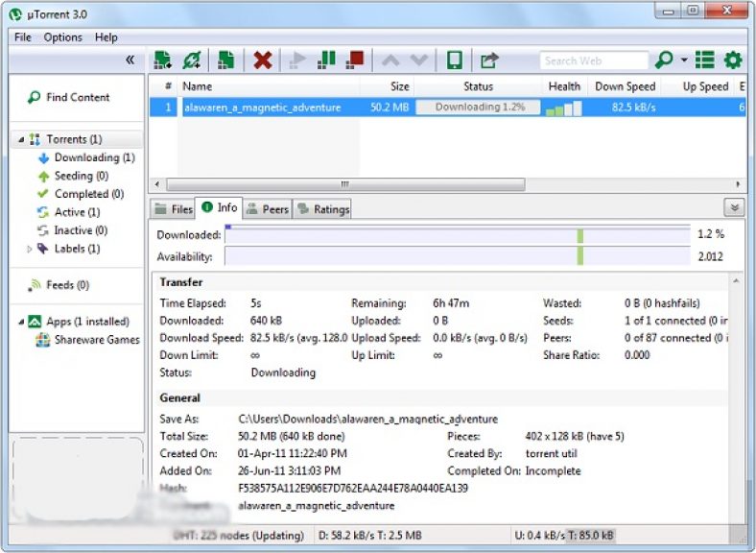Select Labels (1) in sidebar

click(x=77, y=249)
